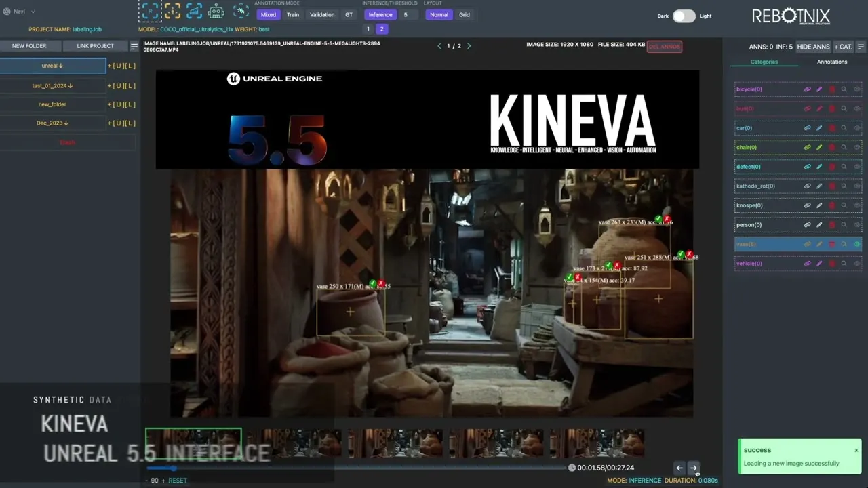Click the link icon for defect category
This screenshot has width=868, height=488.
pos(807,167)
